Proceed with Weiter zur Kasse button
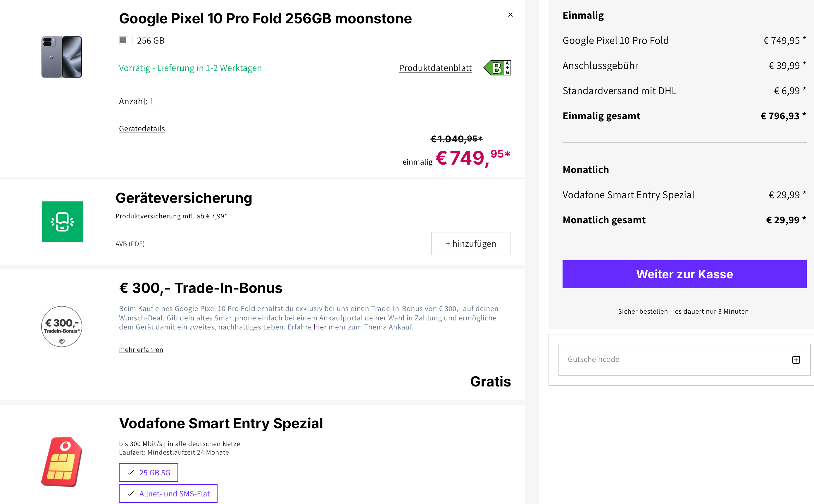The height and width of the screenshot is (504, 814). tap(684, 274)
